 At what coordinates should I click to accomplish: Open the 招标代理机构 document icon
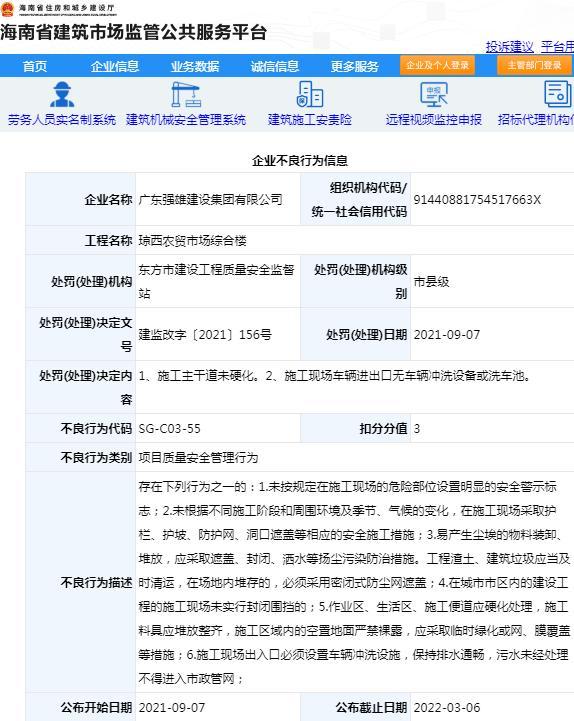point(557,94)
